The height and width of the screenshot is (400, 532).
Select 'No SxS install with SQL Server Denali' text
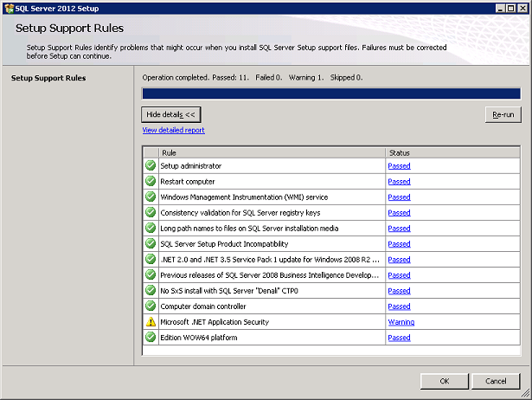coord(229,291)
